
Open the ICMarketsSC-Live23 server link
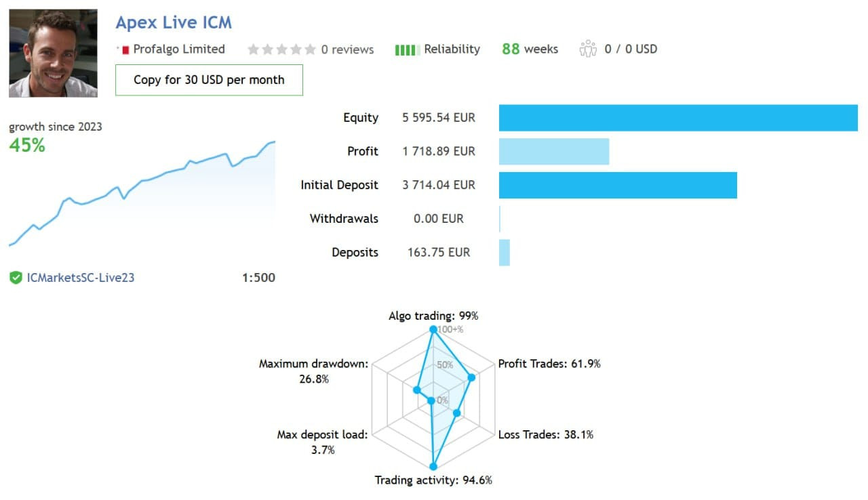tap(81, 277)
